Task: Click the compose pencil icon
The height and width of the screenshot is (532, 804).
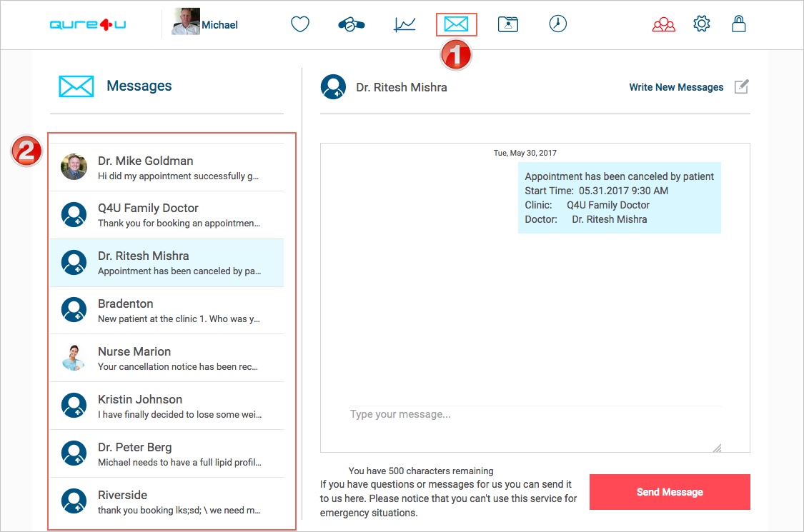Action: point(741,86)
